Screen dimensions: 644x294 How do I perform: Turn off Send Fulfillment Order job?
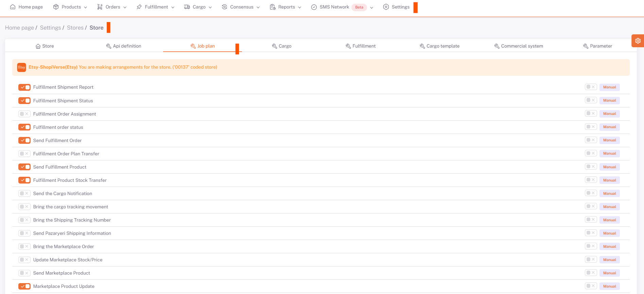pos(24,140)
